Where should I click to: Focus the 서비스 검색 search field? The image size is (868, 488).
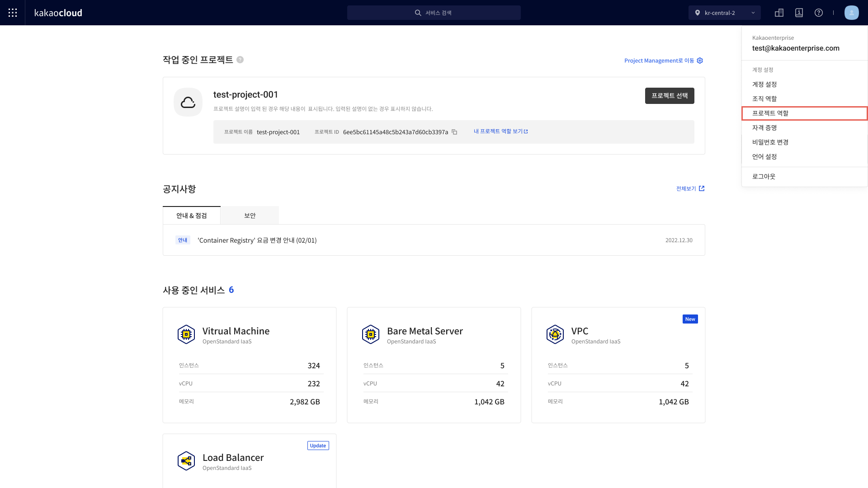tap(434, 13)
